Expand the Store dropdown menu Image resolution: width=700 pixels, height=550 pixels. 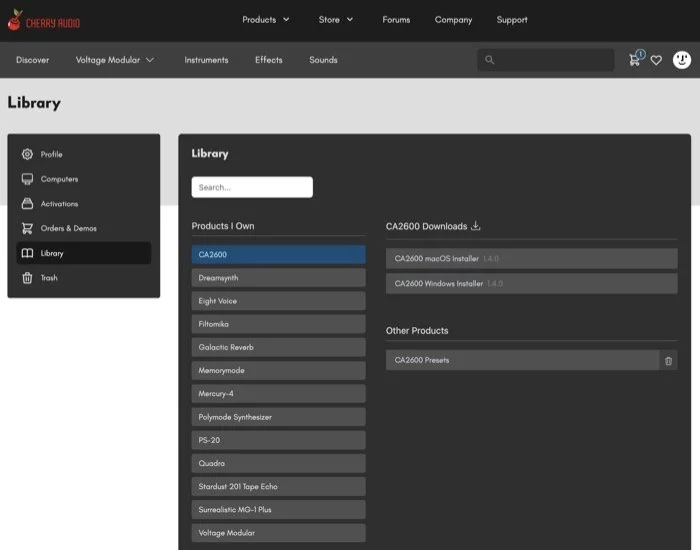click(336, 20)
